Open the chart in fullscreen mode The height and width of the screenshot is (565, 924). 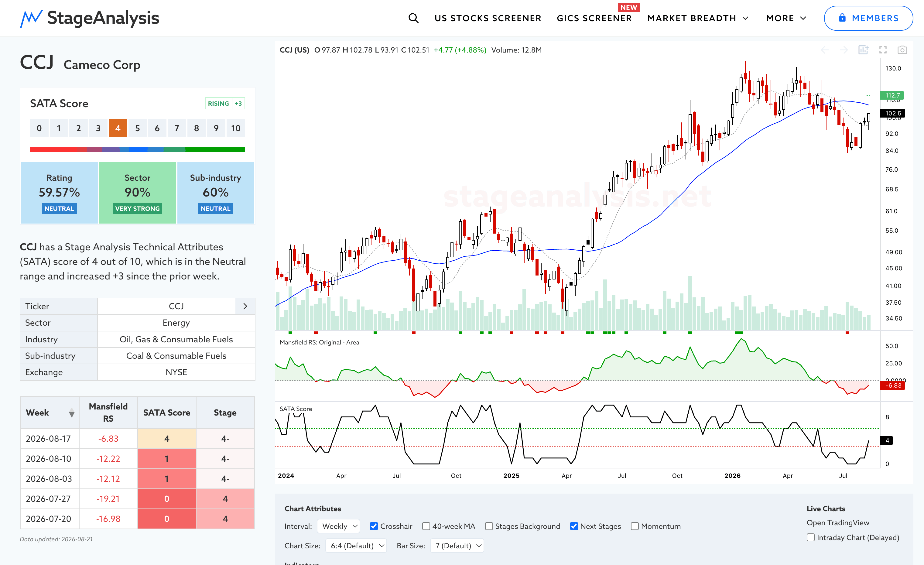click(883, 50)
